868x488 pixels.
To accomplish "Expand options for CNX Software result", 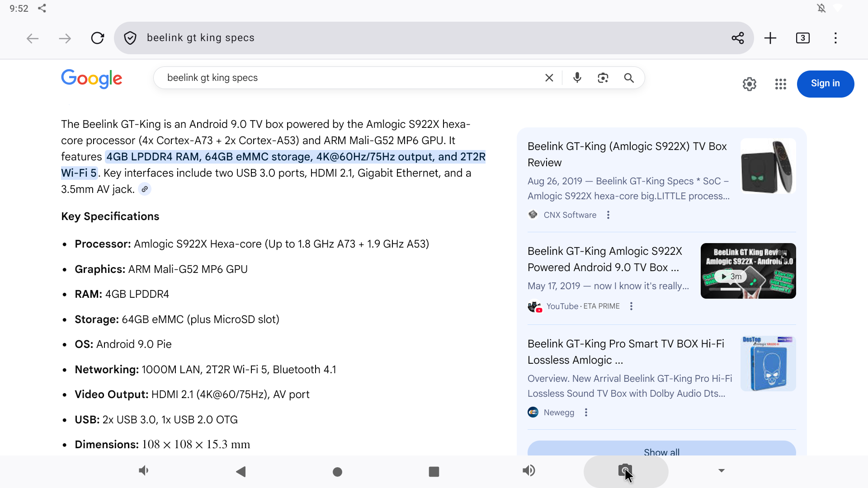I will tap(608, 215).
